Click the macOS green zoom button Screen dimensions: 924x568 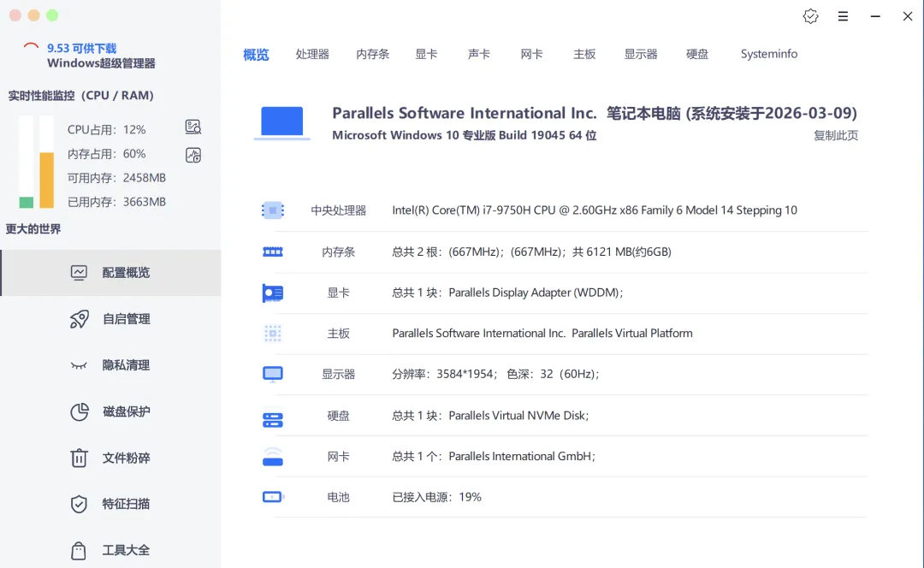click(52, 15)
